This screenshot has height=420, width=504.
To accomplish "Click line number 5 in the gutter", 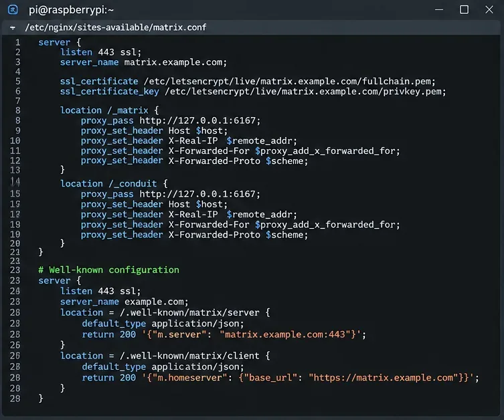I will [x=17, y=82].
